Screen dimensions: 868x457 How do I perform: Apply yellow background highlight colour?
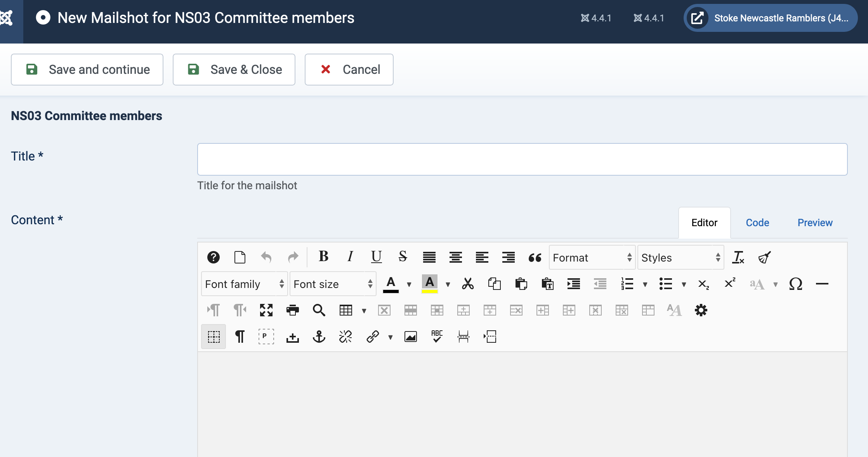(x=430, y=284)
